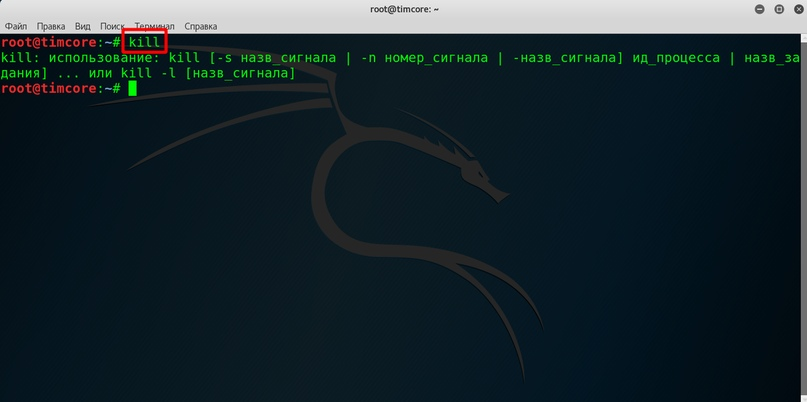This screenshot has height=402, width=807.
Task: Click '-n номер_сигнала' in the usage line
Action: pos(425,58)
